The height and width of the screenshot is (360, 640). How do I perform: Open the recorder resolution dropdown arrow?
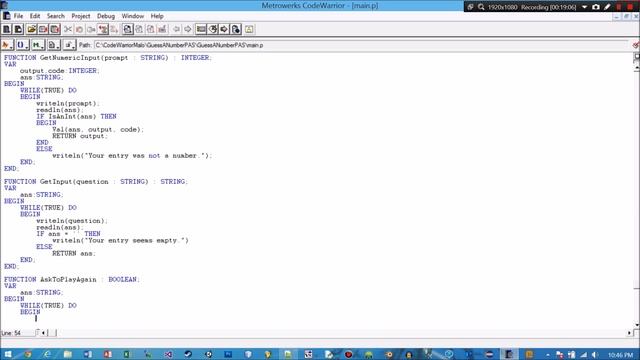point(584,7)
